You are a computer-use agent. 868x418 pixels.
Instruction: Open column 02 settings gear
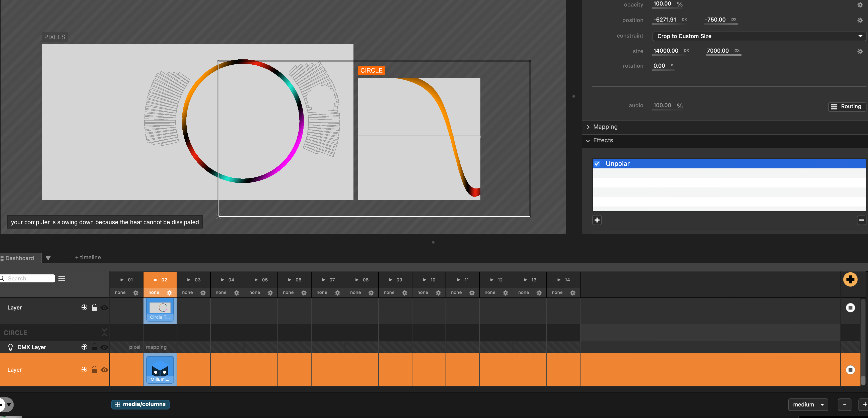169,293
